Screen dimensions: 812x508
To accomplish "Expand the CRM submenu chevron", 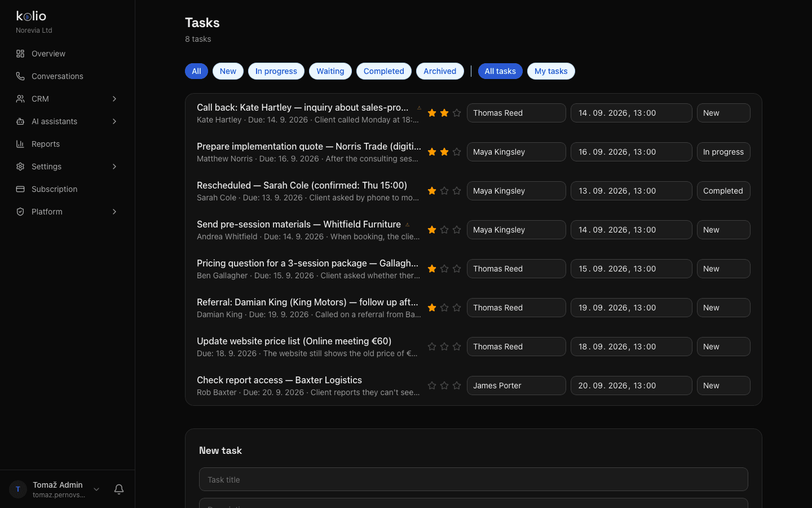I will [x=114, y=99].
